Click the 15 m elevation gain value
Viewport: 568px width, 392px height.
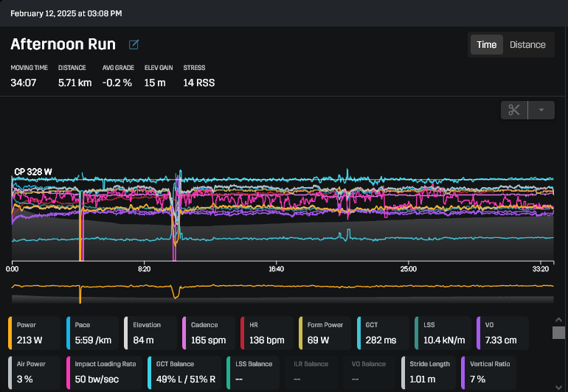pyautogui.click(x=155, y=83)
